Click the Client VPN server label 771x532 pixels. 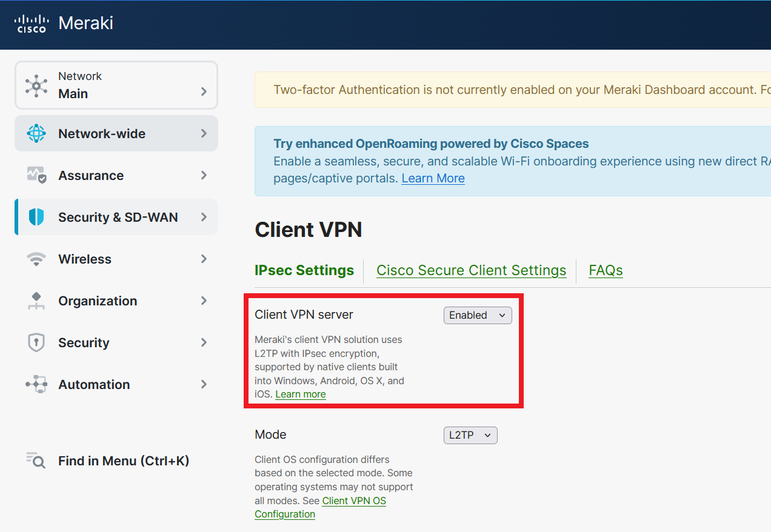(x=304, y=314)
